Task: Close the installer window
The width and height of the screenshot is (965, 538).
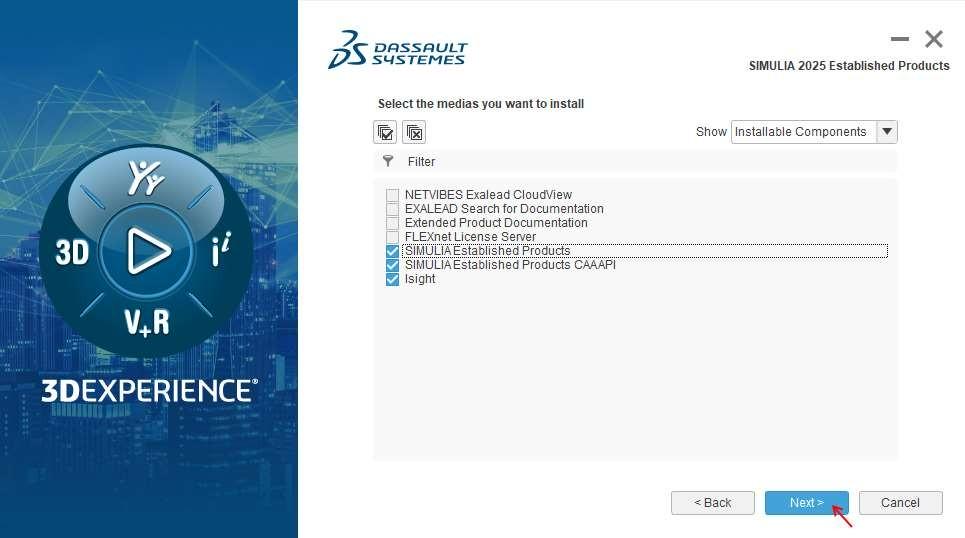Action: pos(934,39)
